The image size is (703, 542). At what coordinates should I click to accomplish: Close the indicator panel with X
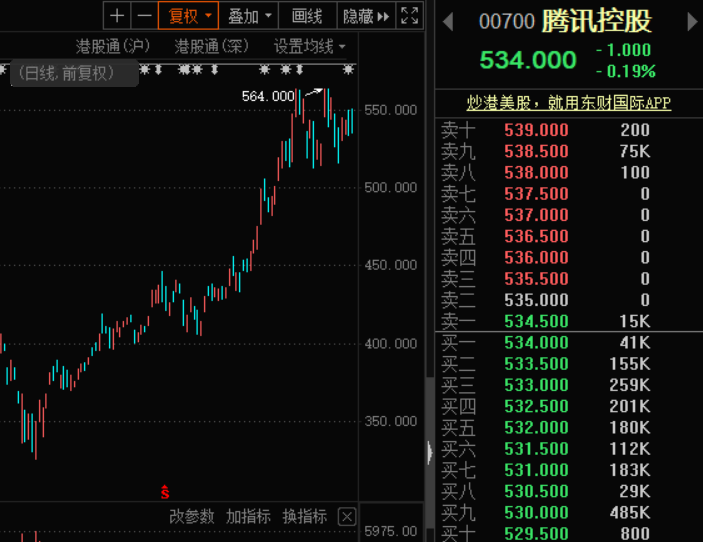(347, 517)
